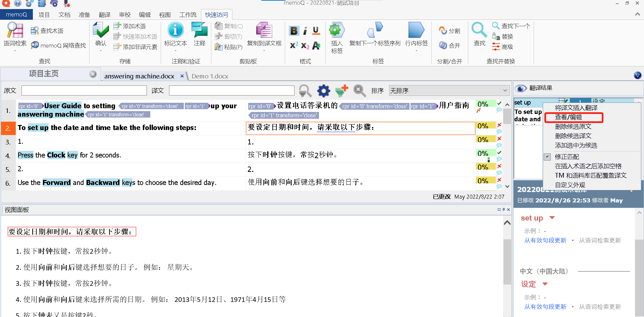Click 从有效句段更新 under set up
This screenshot has width=644, height=317.
[x=545, y=240]
